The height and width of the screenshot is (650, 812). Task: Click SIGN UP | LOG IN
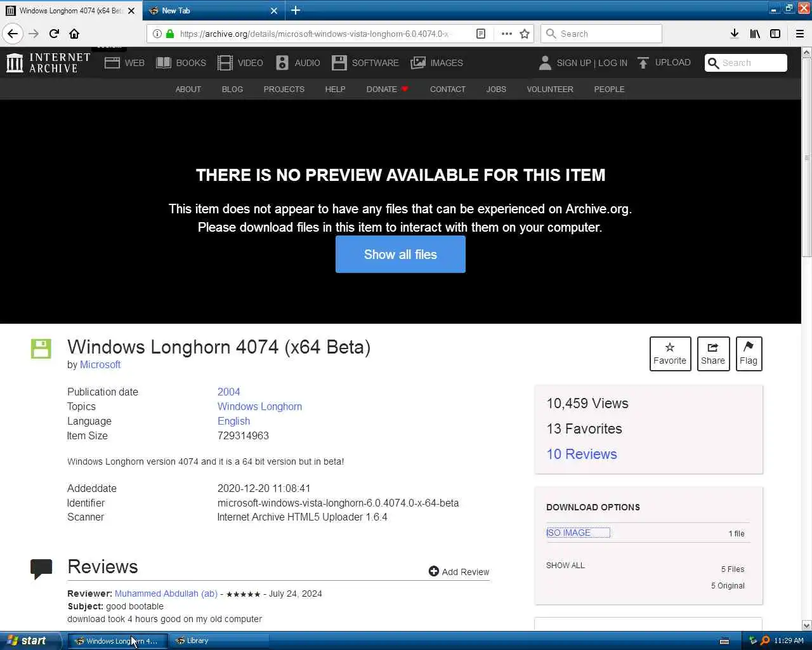pyautogui.click(x=583, y=63)
